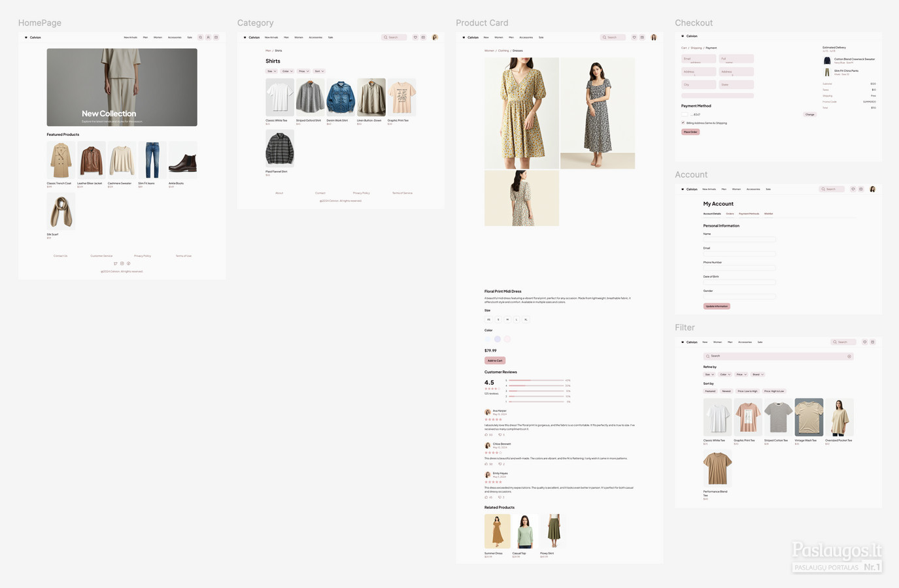Like Chloe Bennett's review with thumbs-up
Image resolution: width=899 pixels, height=588 pixels.
(486, 464)
